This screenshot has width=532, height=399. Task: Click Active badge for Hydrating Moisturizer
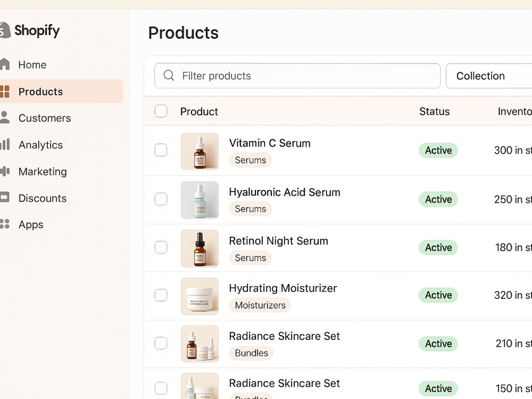(x=438, y=295)
